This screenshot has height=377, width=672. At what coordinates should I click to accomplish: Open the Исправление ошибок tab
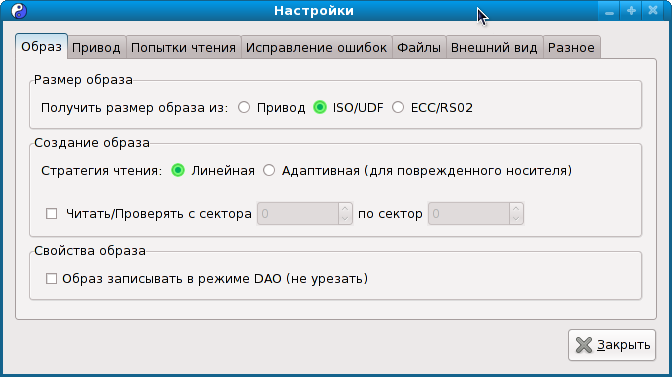[316, 47]
